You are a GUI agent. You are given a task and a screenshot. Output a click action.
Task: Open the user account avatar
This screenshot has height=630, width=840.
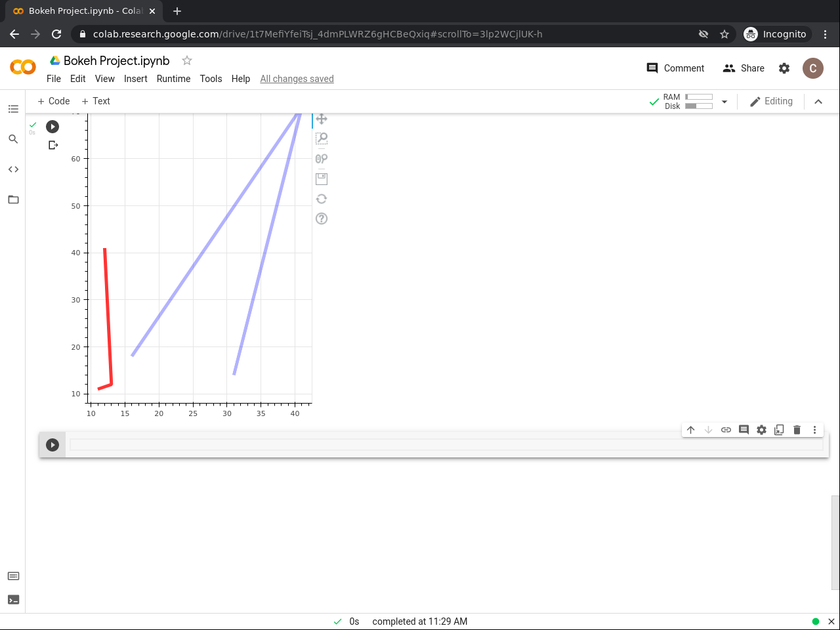coord(813,68)
